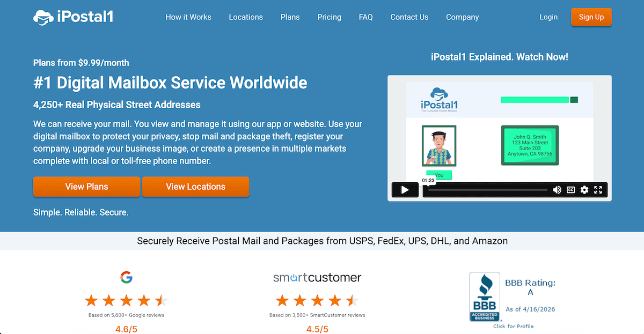Navigate to the Pricing page

(x=329, y=17)
